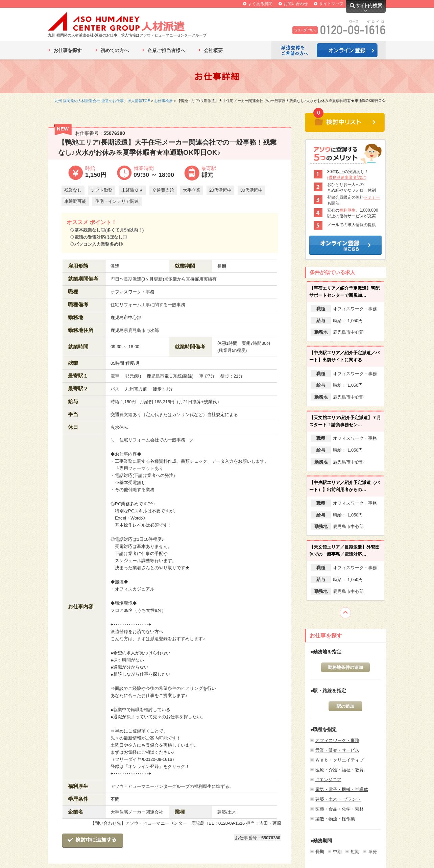Image resolution: width=434 pixels, height=868 pixels.
Task: Open similar job 中央駅エリア 出前利用者からの
Action: (x=345, y=486)
